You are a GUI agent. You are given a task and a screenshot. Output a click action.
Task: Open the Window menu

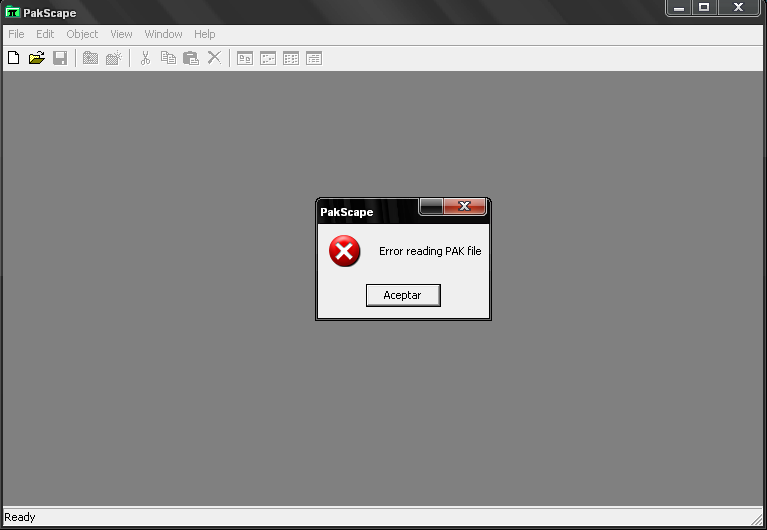click(163, 34)
